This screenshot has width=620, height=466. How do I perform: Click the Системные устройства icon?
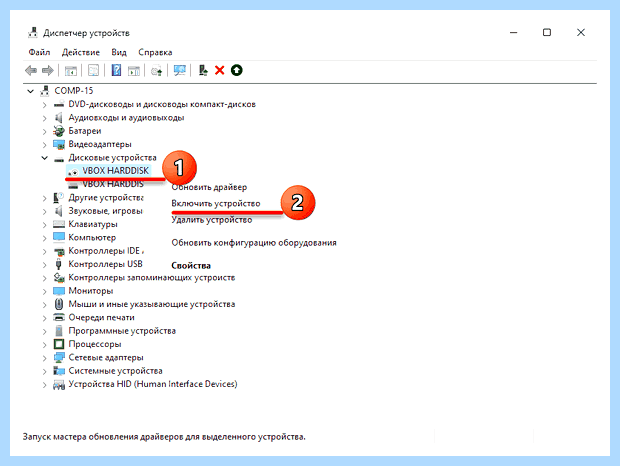59,371
